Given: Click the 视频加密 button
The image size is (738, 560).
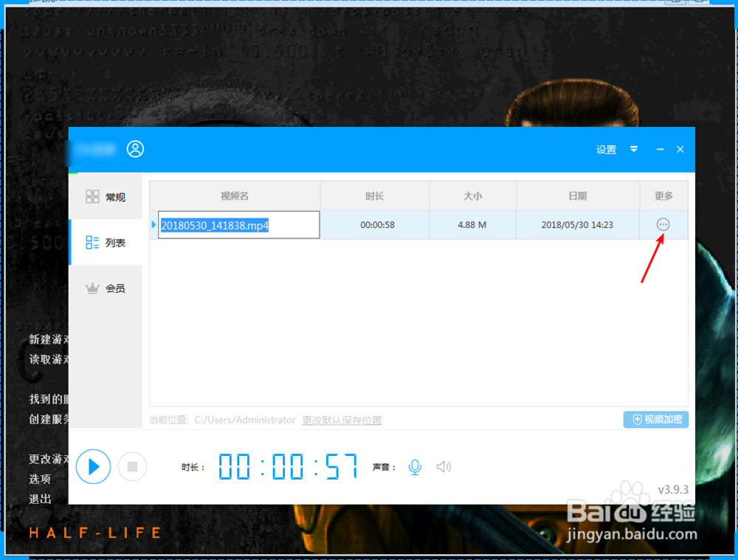Looking at the screenshot, I should click(655, 419).
